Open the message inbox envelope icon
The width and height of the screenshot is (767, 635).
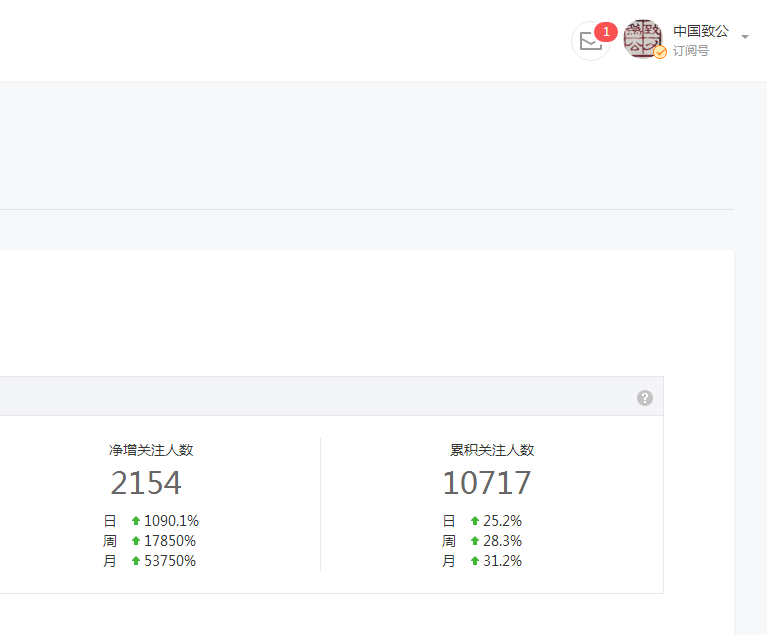click(x=590, y=41)
